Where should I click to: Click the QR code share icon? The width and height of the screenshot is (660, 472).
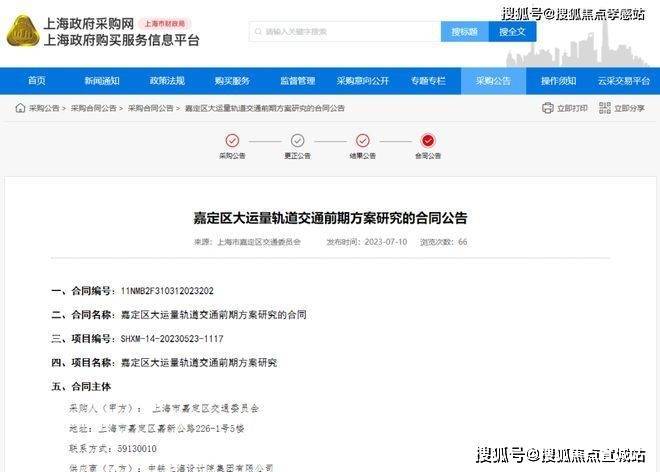pyautogui.click(x=605, y=108)
